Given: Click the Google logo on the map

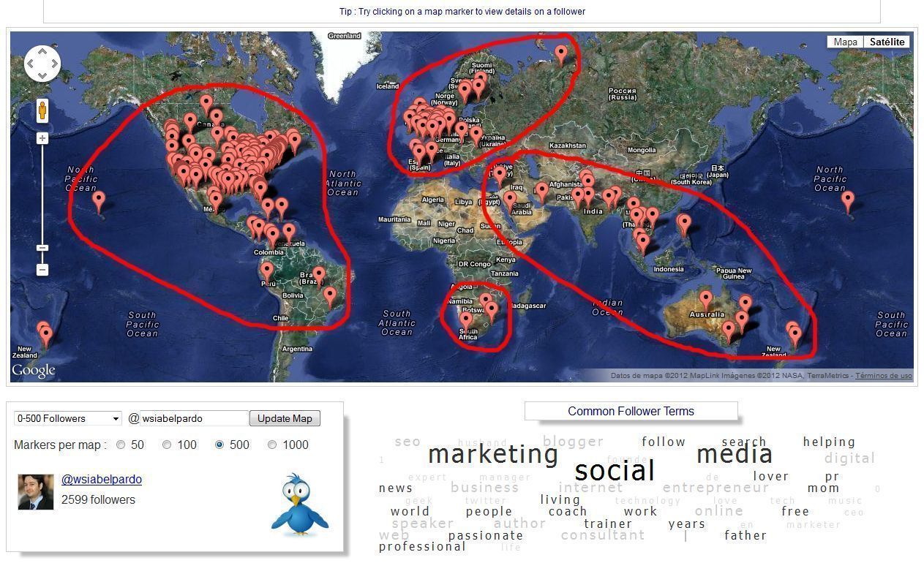Looking at the screenshot, I should (x=33, y=371).
